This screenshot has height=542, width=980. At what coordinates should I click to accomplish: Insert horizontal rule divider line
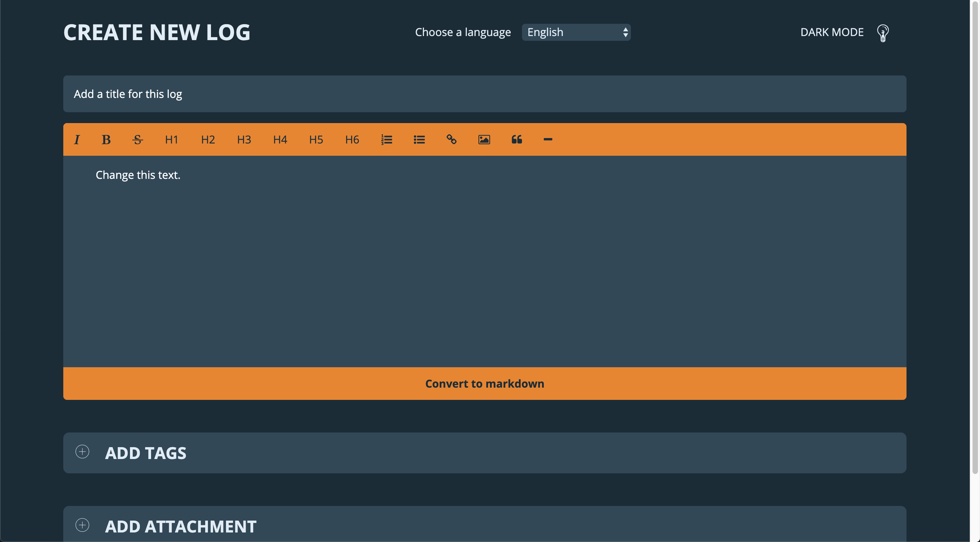tap(548, 139)
